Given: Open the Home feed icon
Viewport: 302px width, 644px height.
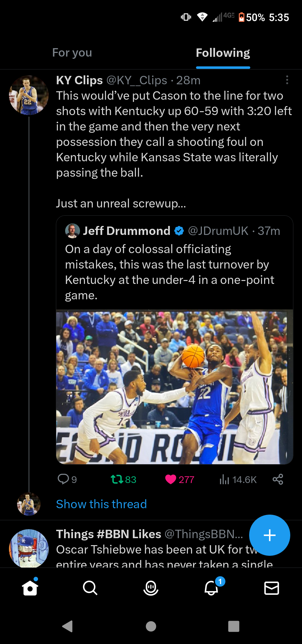Looking at the screenshot, I should pyautogui.click(x=30, y=588).
